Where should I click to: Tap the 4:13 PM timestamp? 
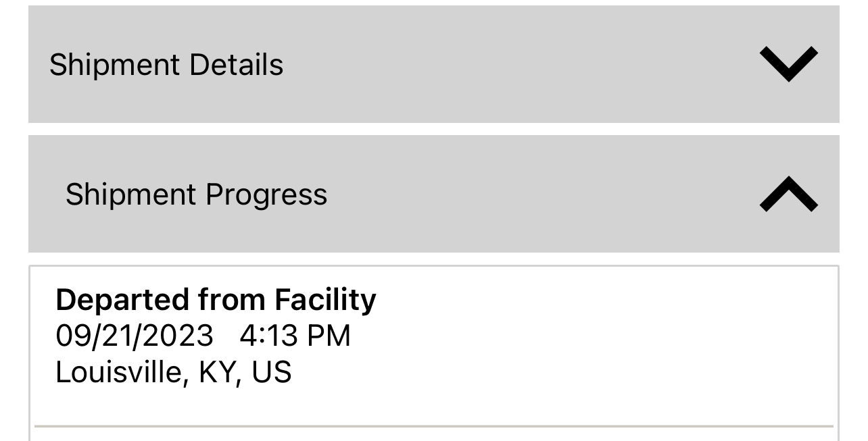[x=295, y=336]
